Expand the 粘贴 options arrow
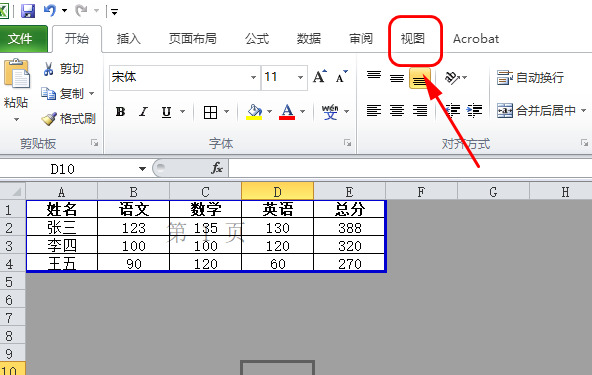This screenshot has width=592, height=375. (x=16, y=120)
